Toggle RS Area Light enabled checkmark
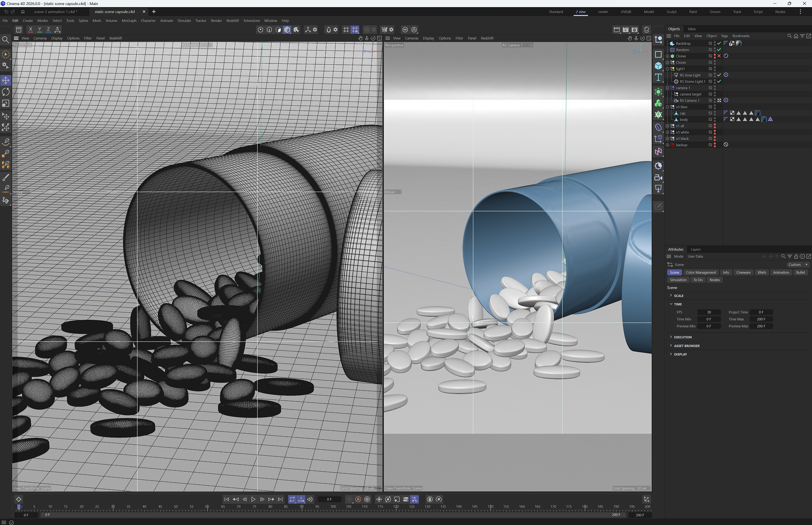812x525 pixels. pyautogui.click(x=719, y=75)
